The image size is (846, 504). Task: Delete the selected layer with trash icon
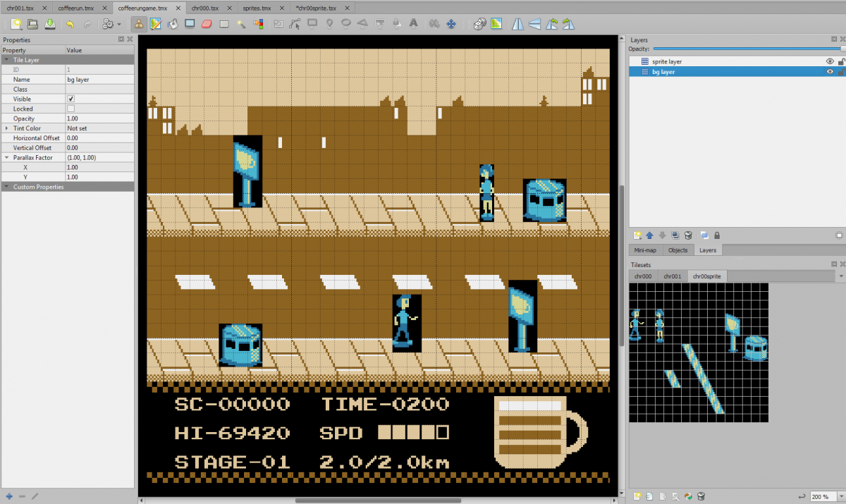pos(687,235)
